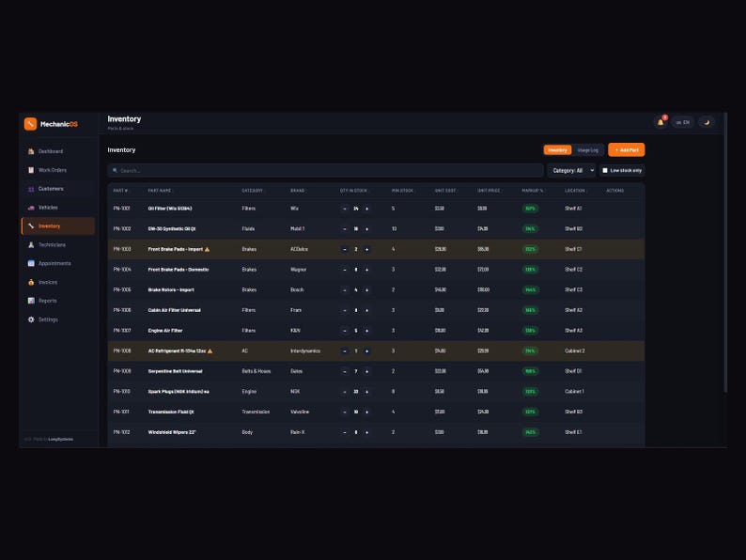The width and height of the screenshot is (746, 560).
Task: Decrease quantity of Front Brake Pads - Import
Action: point(345,249)
